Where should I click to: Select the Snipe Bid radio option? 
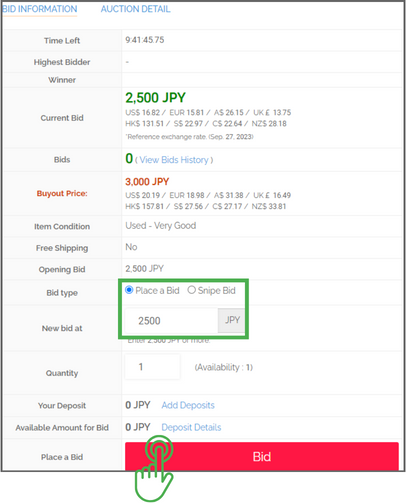pyautogui.click(x=191, y=290)
